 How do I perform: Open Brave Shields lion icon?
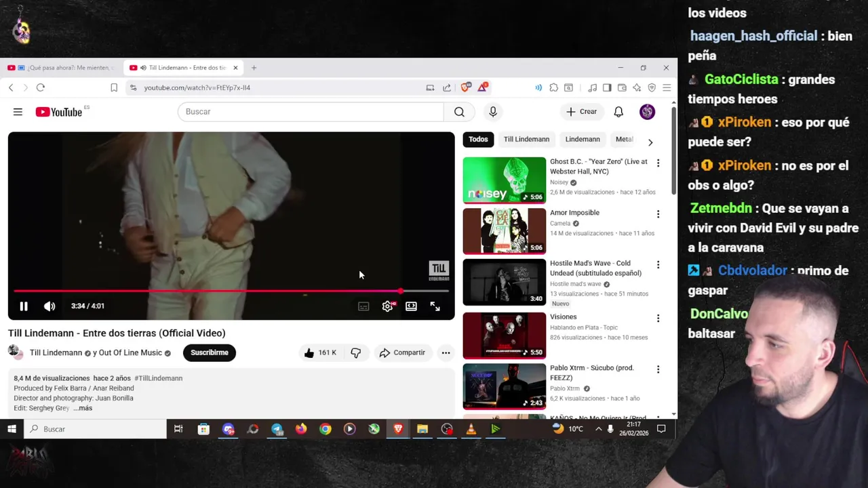coord(465,87)
